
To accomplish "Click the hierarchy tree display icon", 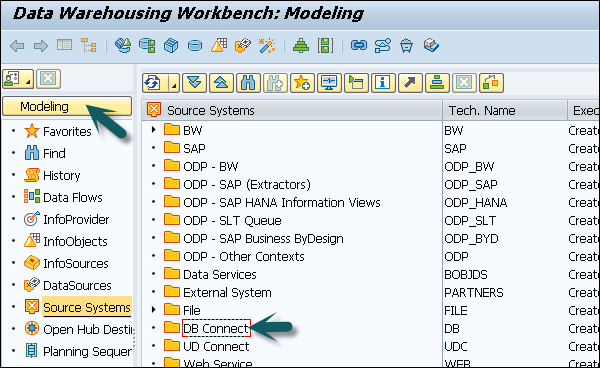I will [88, 46].
